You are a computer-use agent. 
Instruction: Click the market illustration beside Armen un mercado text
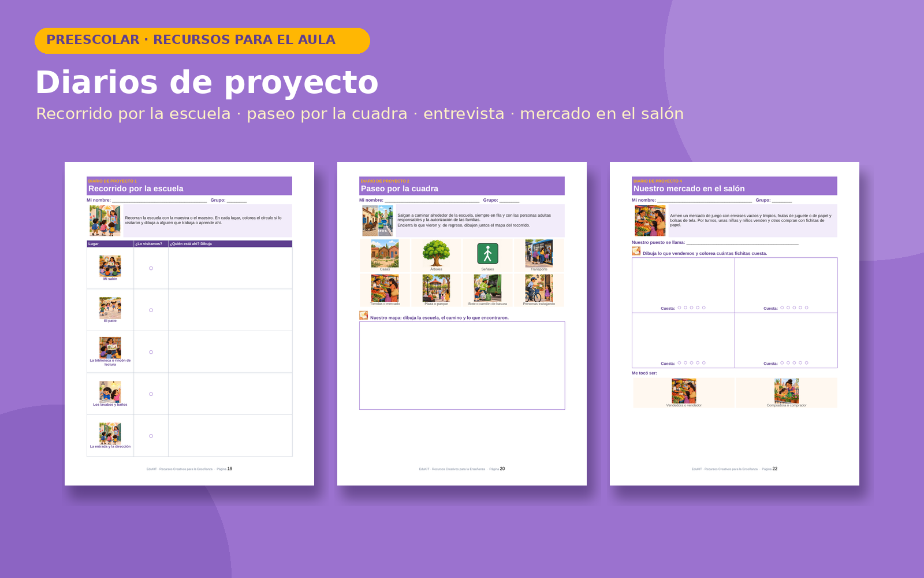(650, 220)
